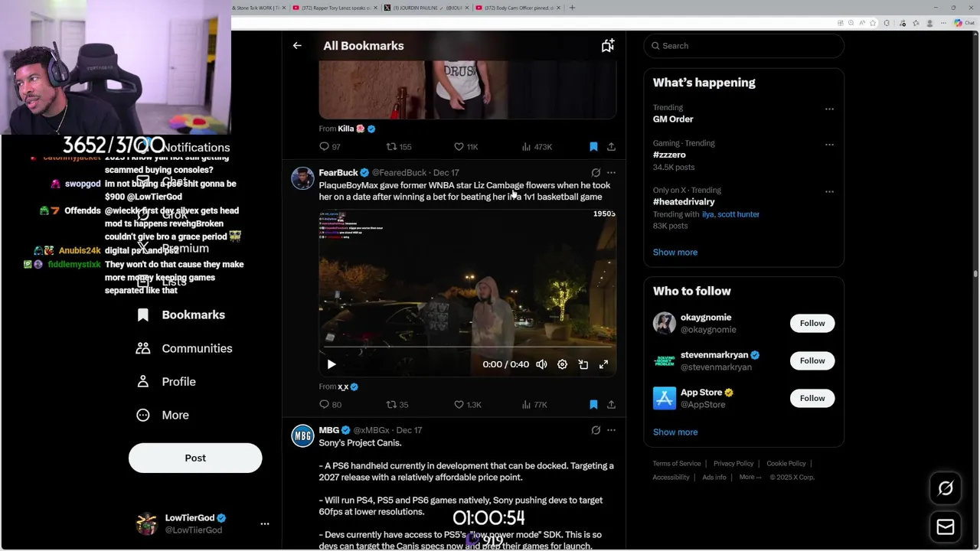Follow stevenmarkryan

click(x=812, y=360)
